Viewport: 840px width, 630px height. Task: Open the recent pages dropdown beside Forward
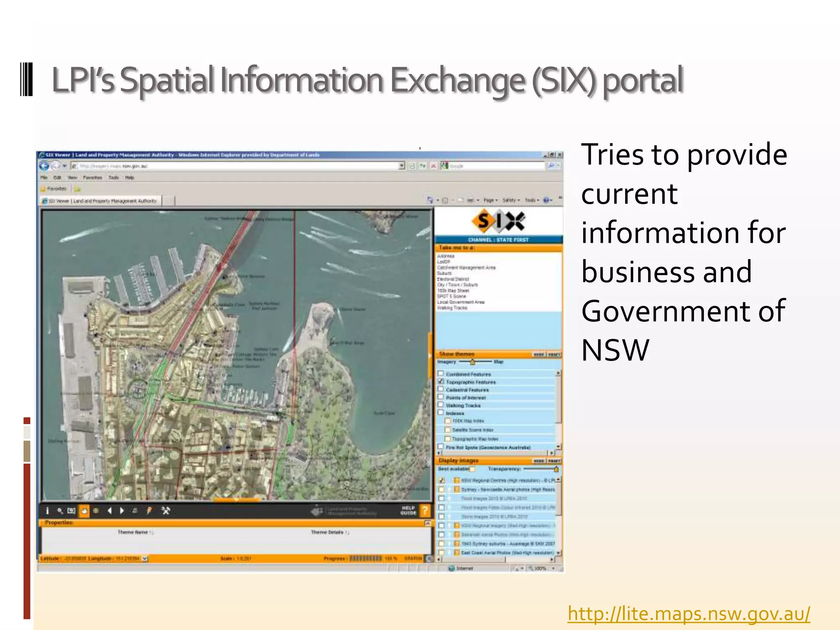click(64, 166)
